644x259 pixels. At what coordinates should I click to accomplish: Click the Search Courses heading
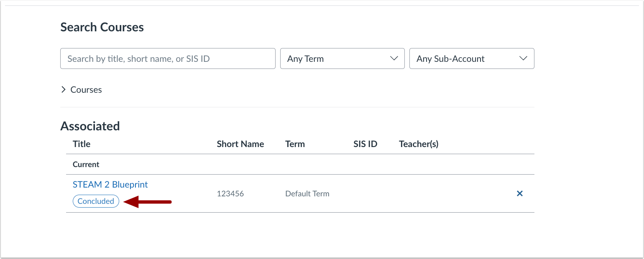pyautogui.click(x=102, y=27)
